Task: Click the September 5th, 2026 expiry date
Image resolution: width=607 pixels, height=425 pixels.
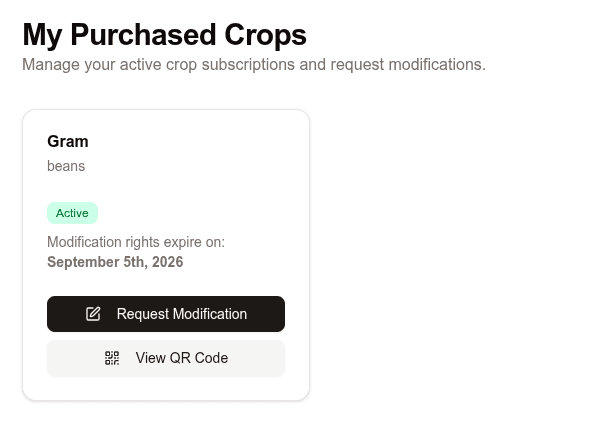Action: pyautogui.click(x=115, y=262)
